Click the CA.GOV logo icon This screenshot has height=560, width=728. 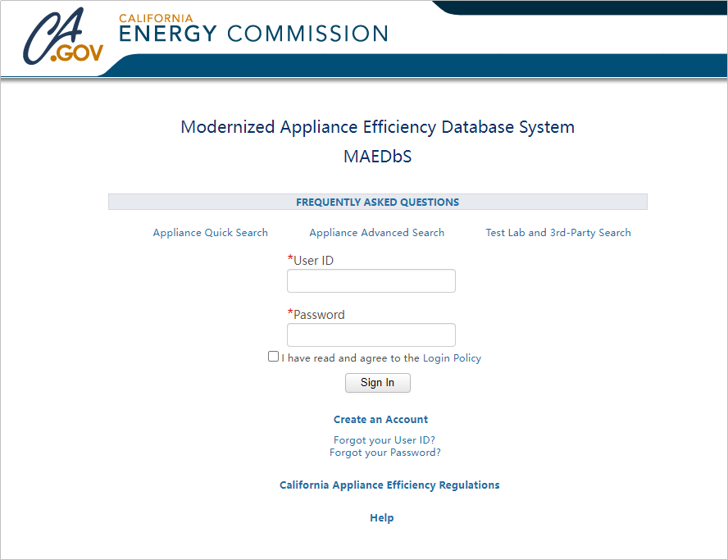pos(64,37)
